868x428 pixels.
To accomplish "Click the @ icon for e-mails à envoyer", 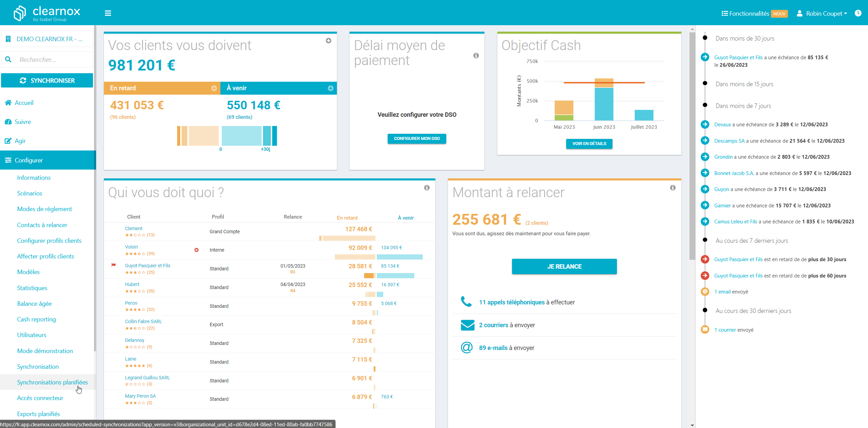I will pyautogui.click(x=466, y=348).
